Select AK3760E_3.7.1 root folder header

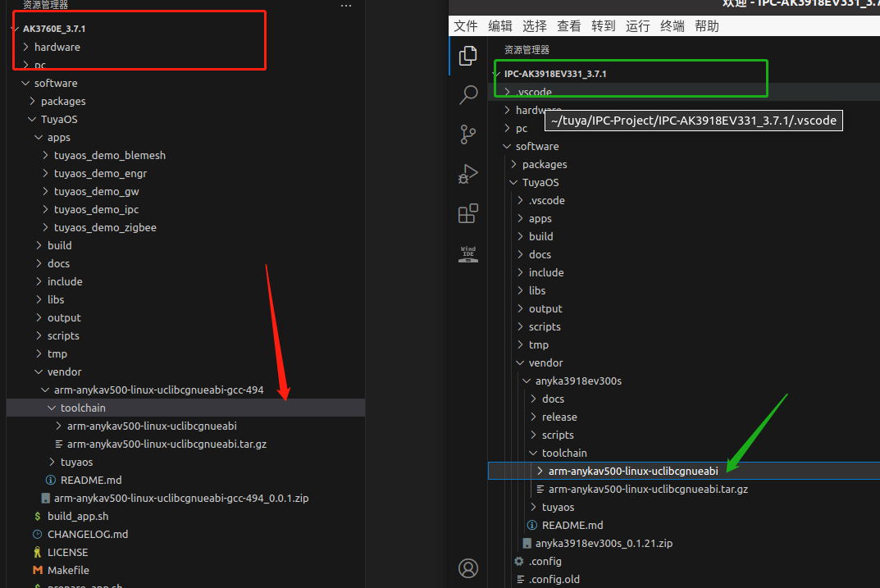(x=54, y=29)
